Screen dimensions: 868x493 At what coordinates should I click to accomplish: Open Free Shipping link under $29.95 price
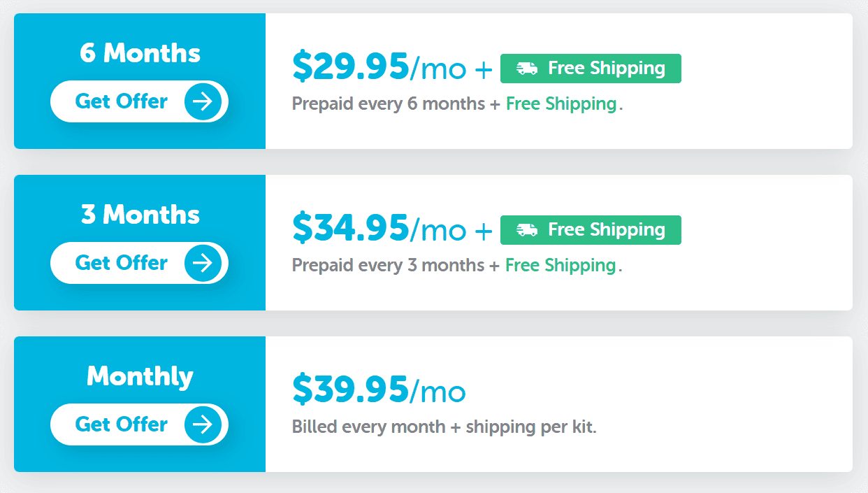coord(560,104)
